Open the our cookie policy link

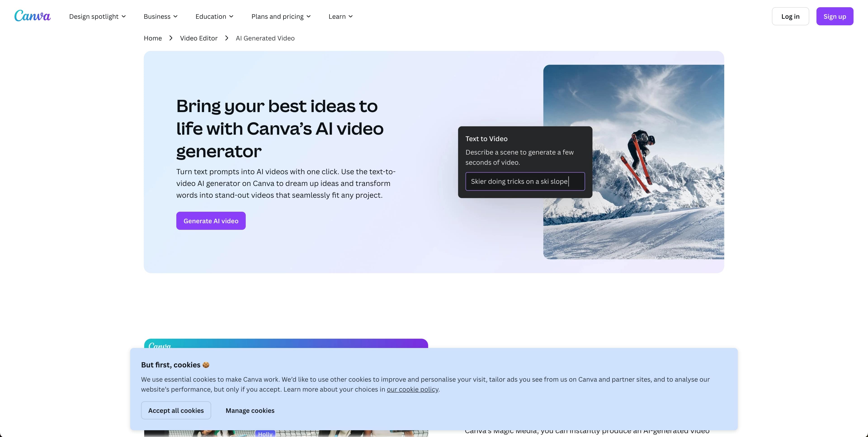click(x=413, y=389)
